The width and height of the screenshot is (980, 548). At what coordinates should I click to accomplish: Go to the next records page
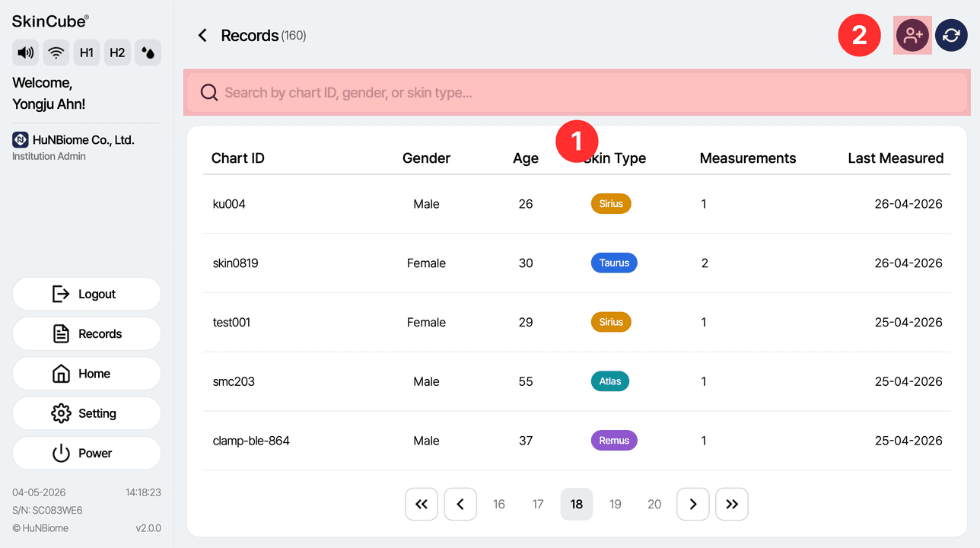pyautogui.click(x=693, y=504)
